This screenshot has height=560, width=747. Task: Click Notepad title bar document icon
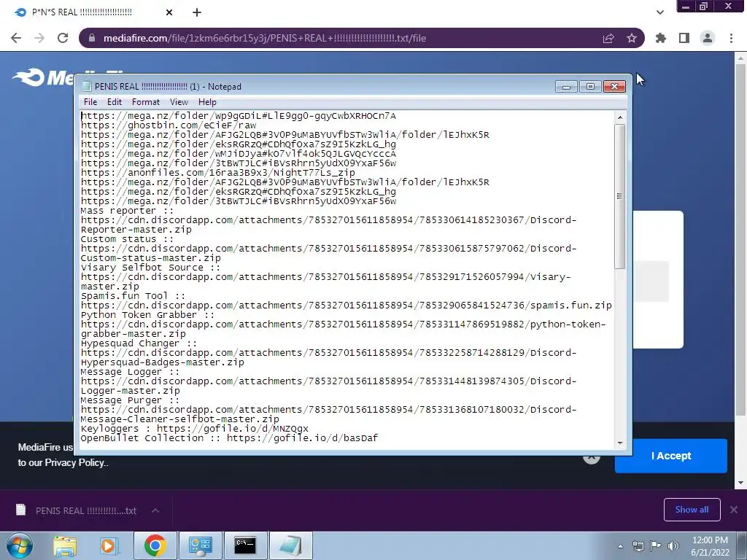[x=87, y=86]
